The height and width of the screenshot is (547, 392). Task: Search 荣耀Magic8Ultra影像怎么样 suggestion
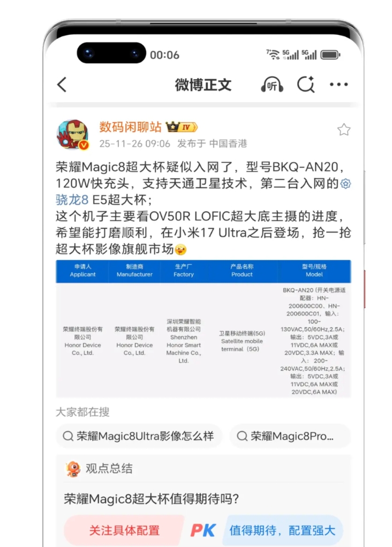click(139, 436)
